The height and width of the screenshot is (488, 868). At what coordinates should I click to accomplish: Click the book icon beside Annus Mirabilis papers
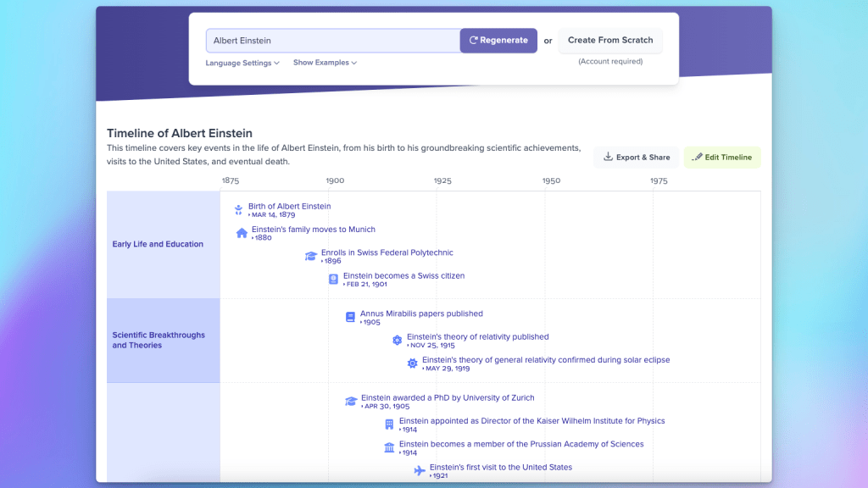[x=350, y=317]
